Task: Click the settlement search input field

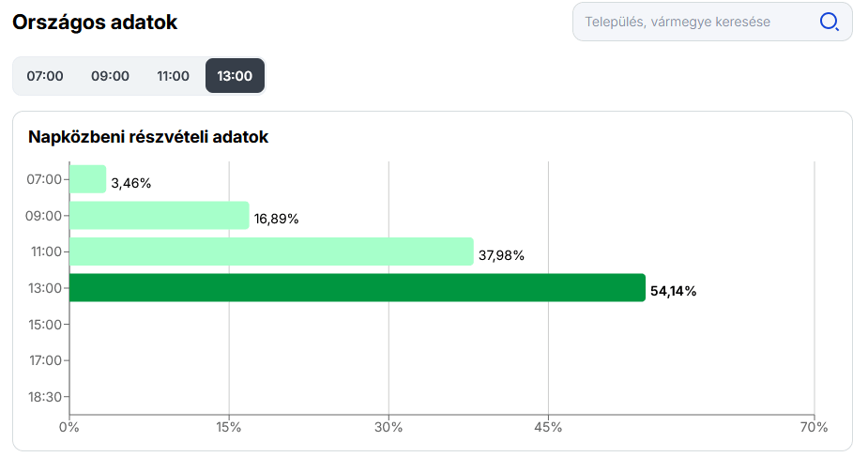Action: [691, 22]
